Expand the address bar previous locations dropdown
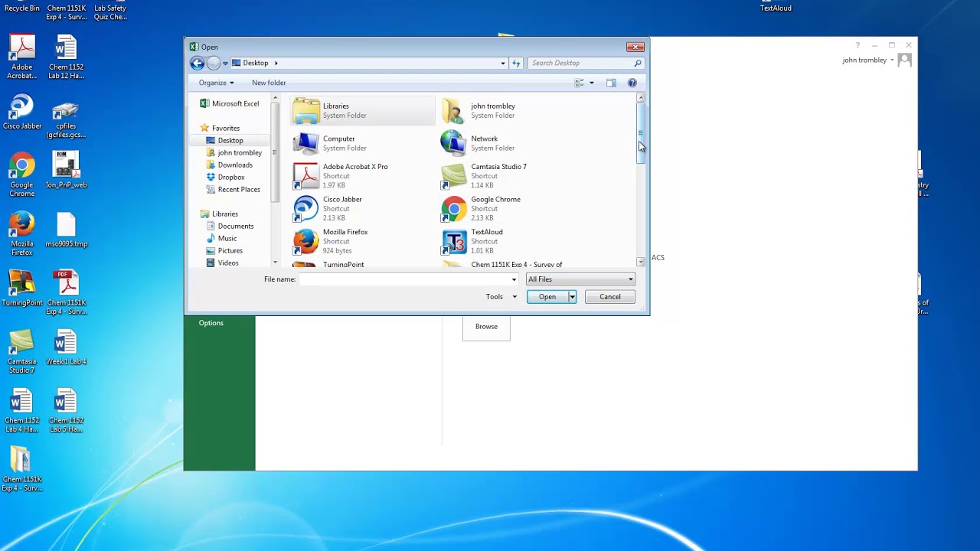This screenshot has width=980, height=551. coord(503,63)
